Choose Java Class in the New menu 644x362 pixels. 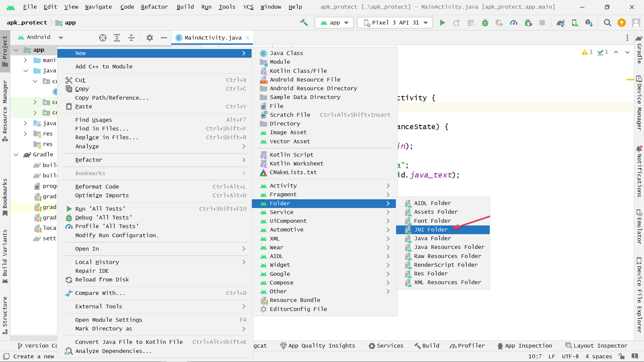[x=286, y=53]
